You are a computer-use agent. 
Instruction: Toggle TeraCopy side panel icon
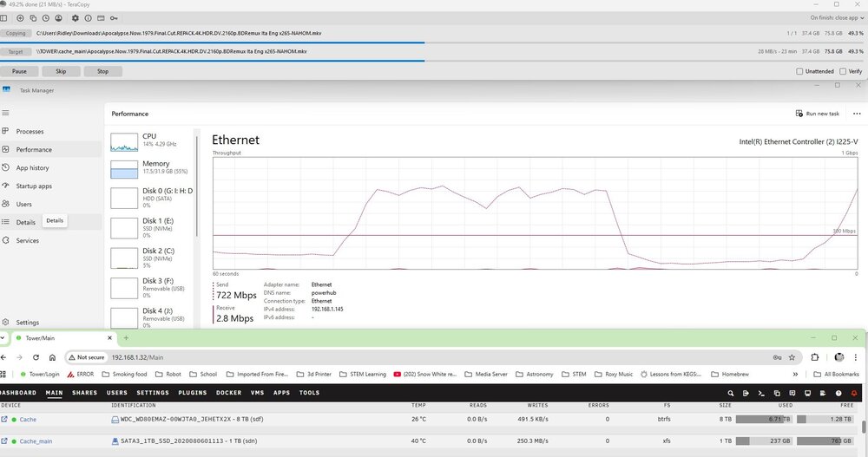tap(3, 18)
